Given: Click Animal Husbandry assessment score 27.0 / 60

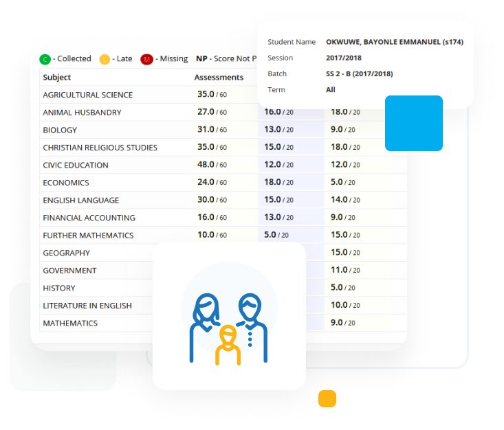Looking at the screenshot, I should (212, 112).
